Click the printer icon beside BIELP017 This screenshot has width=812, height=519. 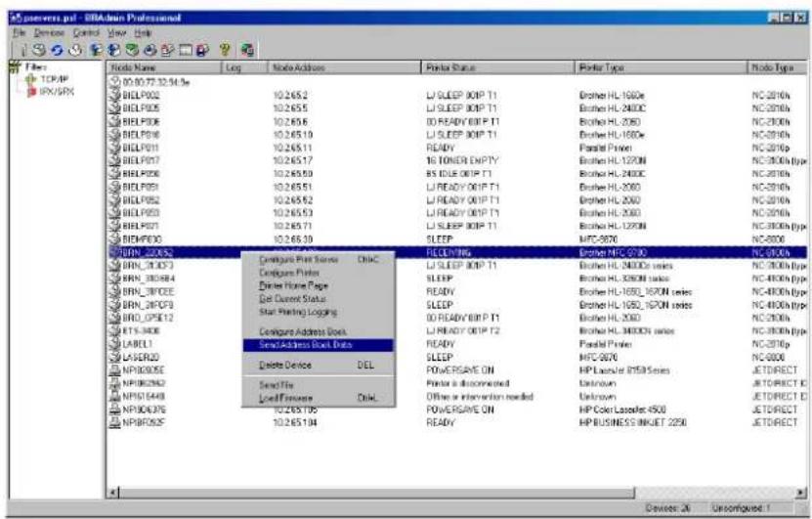pos(114,160)
